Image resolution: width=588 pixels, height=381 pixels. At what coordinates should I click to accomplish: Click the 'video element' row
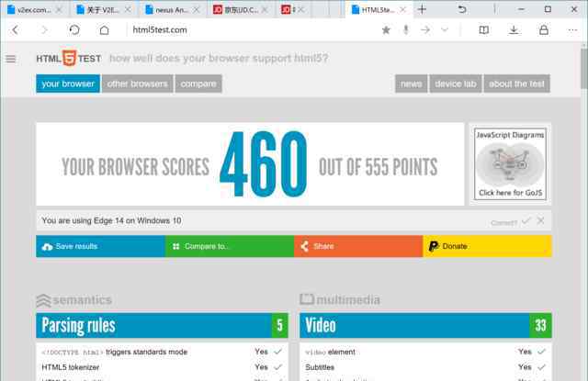pos(425,352)
